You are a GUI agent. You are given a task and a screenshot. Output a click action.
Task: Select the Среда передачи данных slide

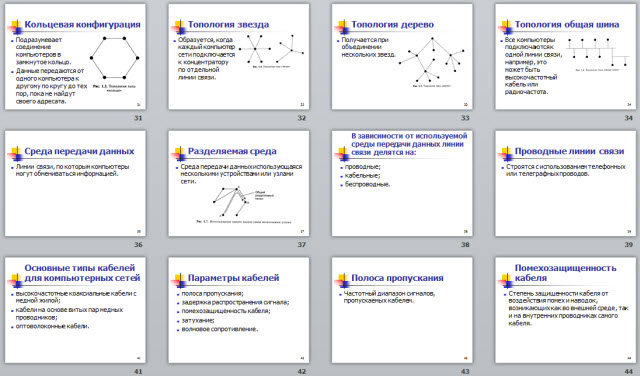tap(75, 183)
